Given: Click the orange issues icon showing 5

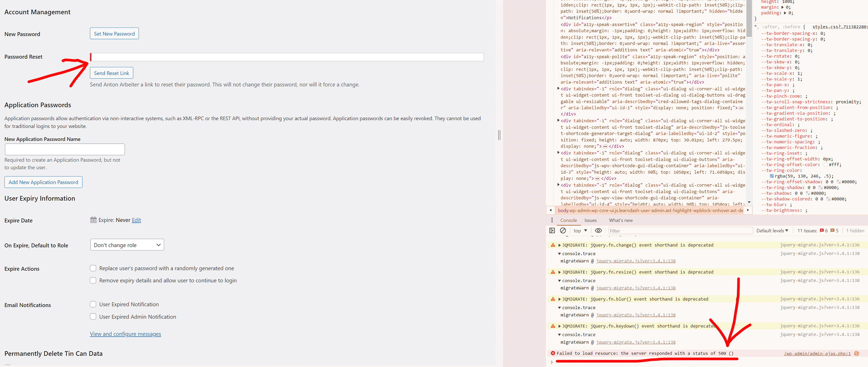Looking at the screenshot, I should click(x=832, y=231).
